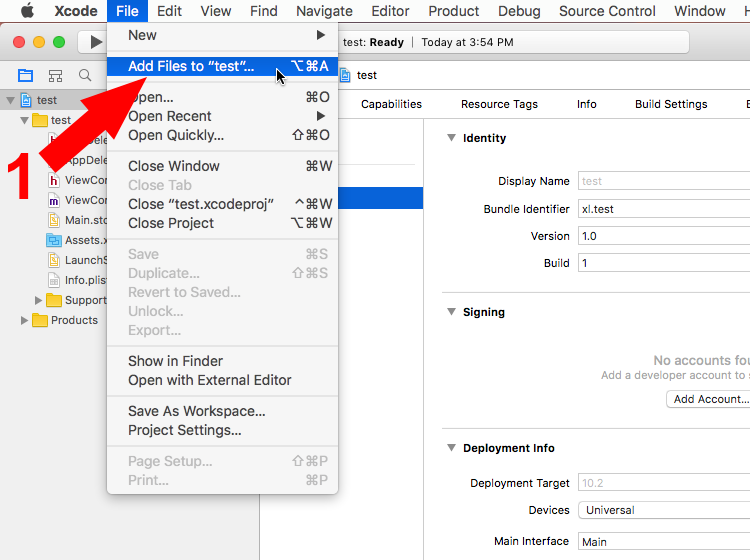Click the Display Name field

coord(664,181)
